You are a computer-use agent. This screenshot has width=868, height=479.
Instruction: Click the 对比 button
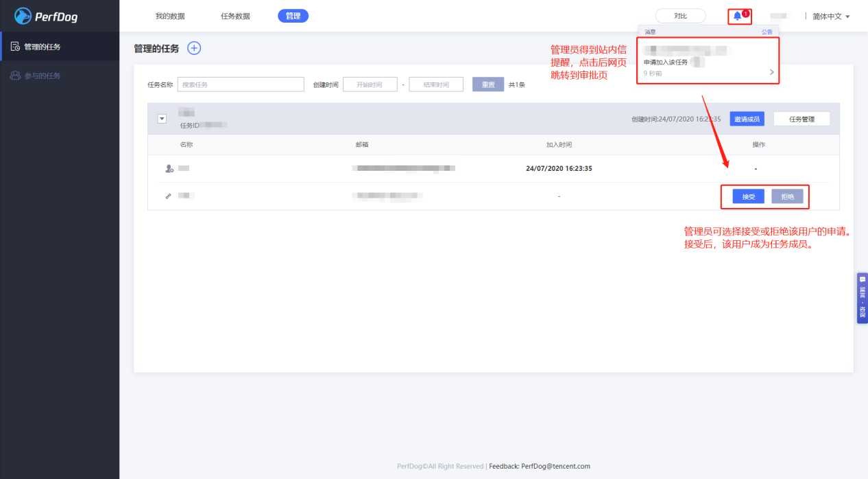pyautogui.click(x=680, y=16)
